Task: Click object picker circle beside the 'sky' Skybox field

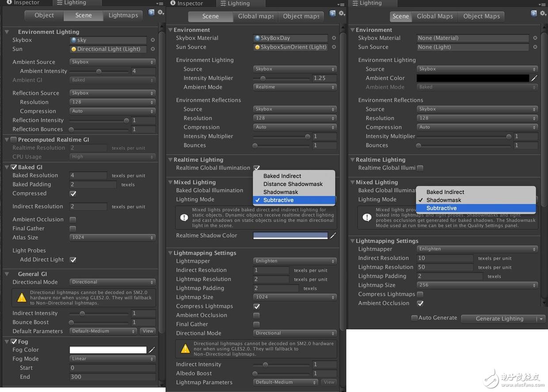Action: click(x=153, y=40)
